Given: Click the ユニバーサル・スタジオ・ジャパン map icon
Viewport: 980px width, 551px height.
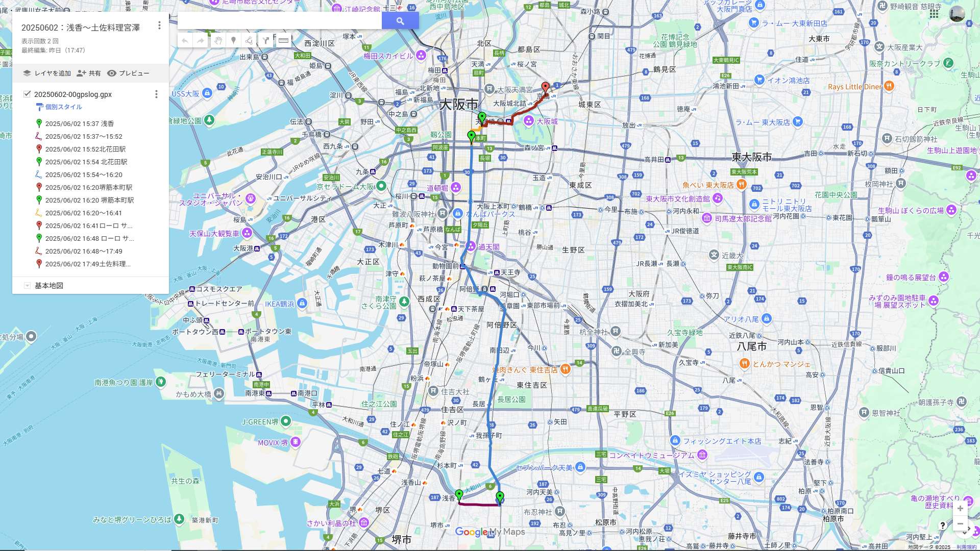Looking at the screenshot, I should pyautogui.click(x=250, y=198).
